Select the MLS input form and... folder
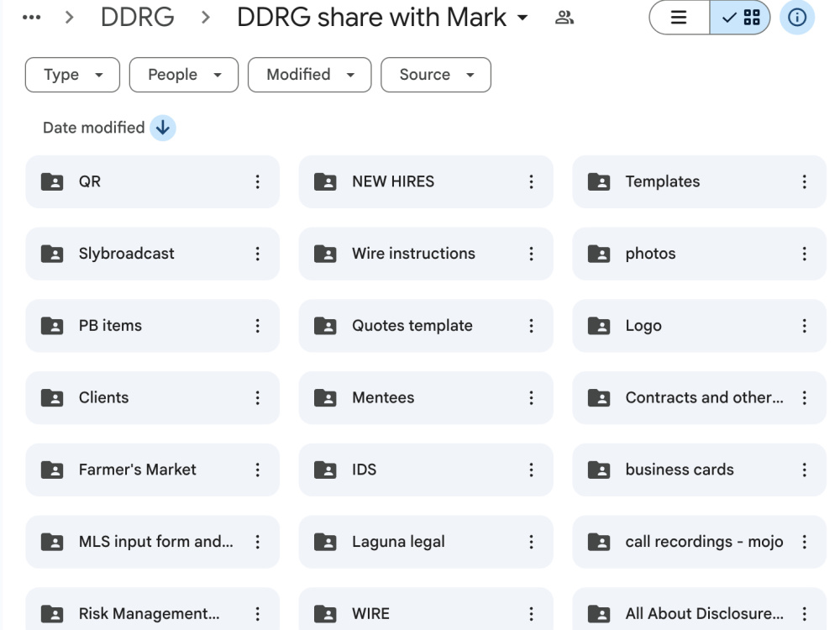Image resolution: width=840 pixels, height=630 pixels. 153,542
